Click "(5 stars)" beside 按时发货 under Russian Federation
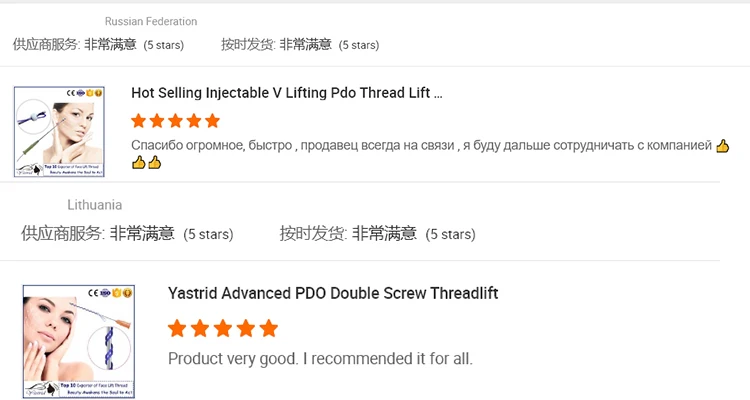This screenshot has height=400, width=750. [x=359, y=45]
